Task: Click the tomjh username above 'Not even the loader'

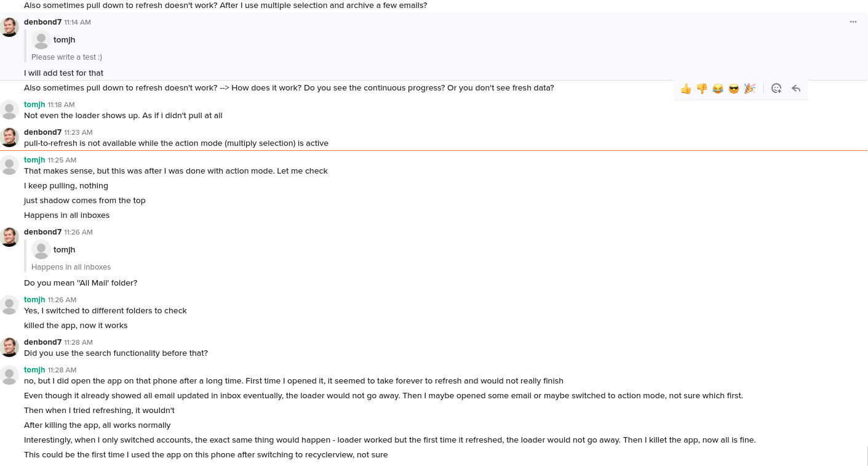Action: (x=34, y=105)
